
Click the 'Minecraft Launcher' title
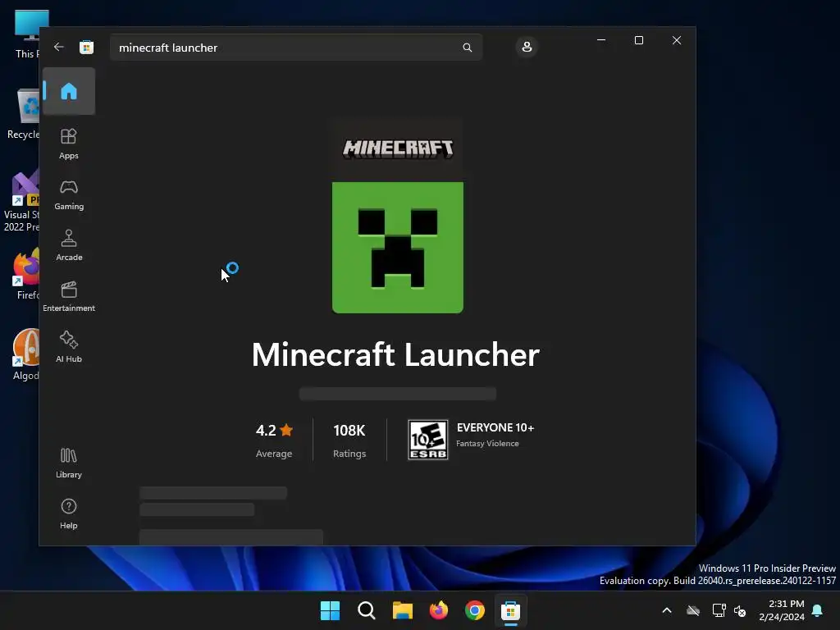(395, 354)
